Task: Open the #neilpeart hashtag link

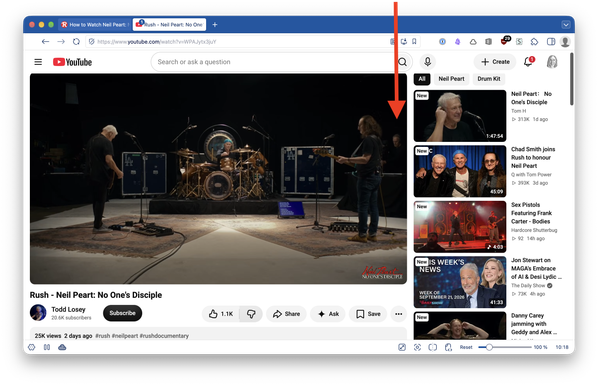Action: point(125,336)
